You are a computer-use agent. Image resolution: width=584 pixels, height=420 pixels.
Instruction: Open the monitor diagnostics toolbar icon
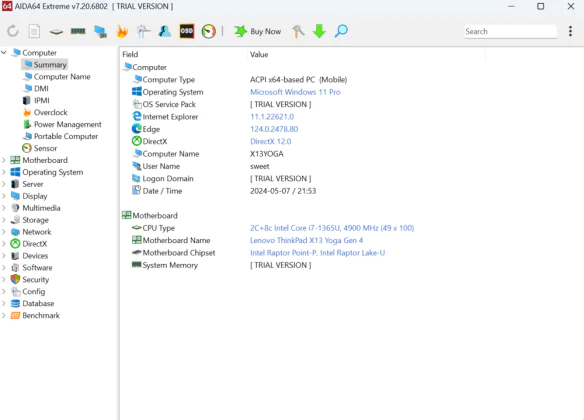(100, 32)
